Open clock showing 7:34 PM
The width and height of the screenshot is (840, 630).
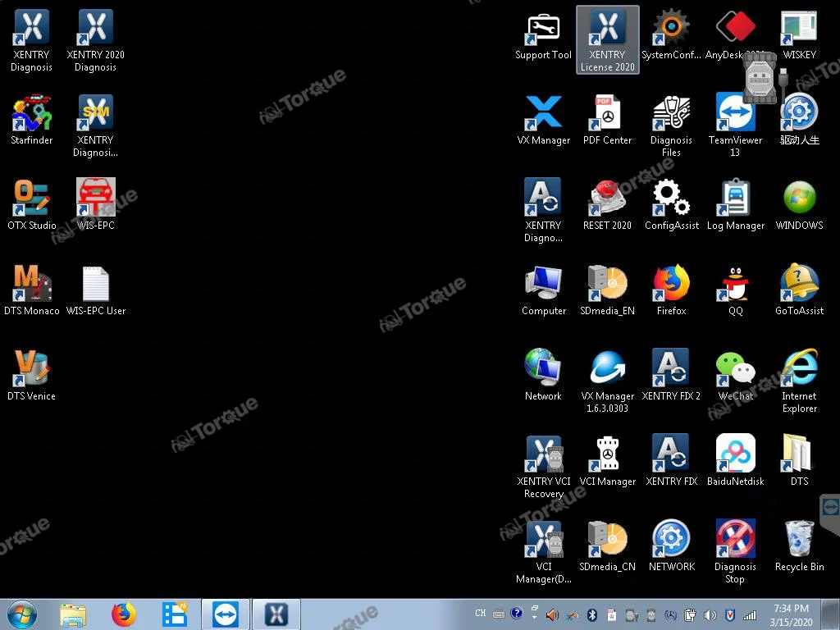pyautogui.click(x=792, y=615)
